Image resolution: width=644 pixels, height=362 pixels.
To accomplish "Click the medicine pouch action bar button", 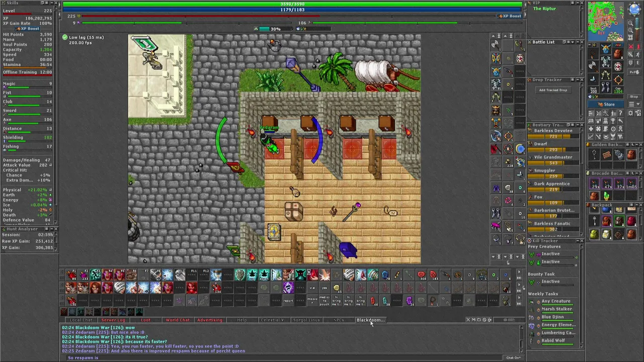I will 325,301.
